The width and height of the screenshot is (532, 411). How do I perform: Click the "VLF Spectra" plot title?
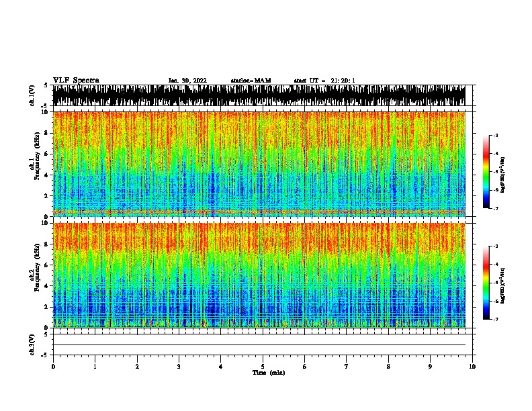76,81
